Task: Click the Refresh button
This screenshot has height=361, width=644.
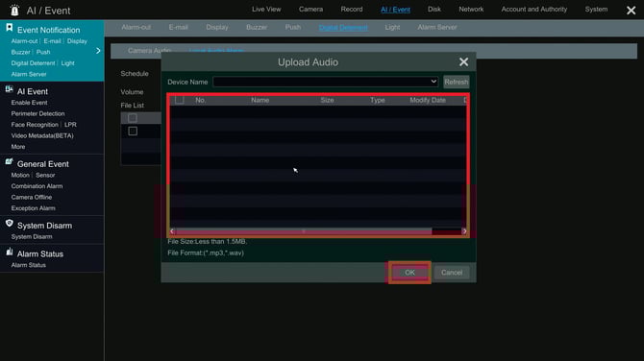Action: point(457,82)
